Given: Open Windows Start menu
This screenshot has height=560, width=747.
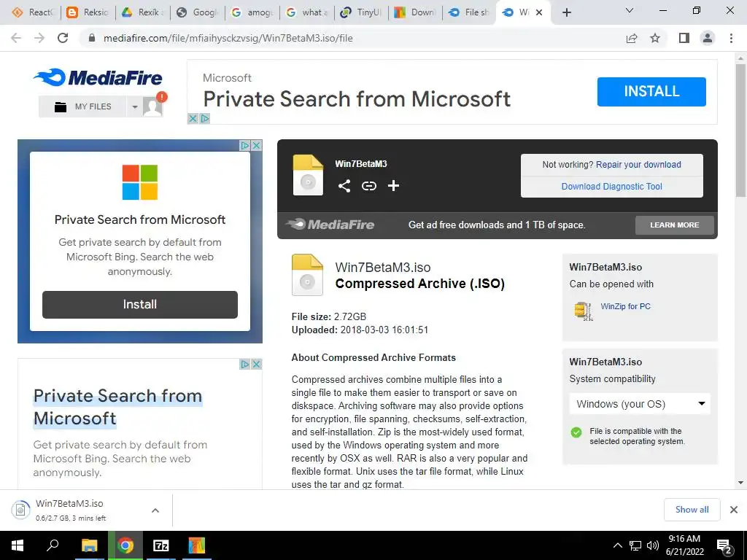Looking at the screenshot, I should click(18, 545).
